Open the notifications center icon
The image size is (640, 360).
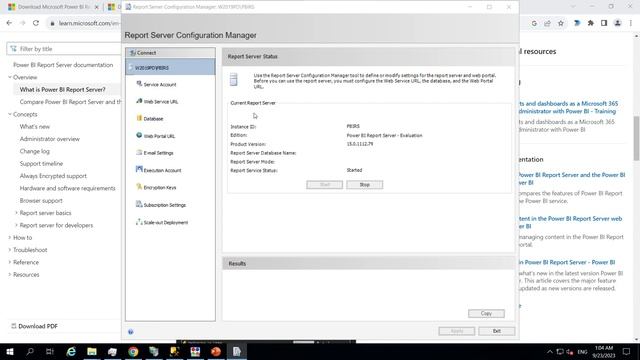coord(626,351)
